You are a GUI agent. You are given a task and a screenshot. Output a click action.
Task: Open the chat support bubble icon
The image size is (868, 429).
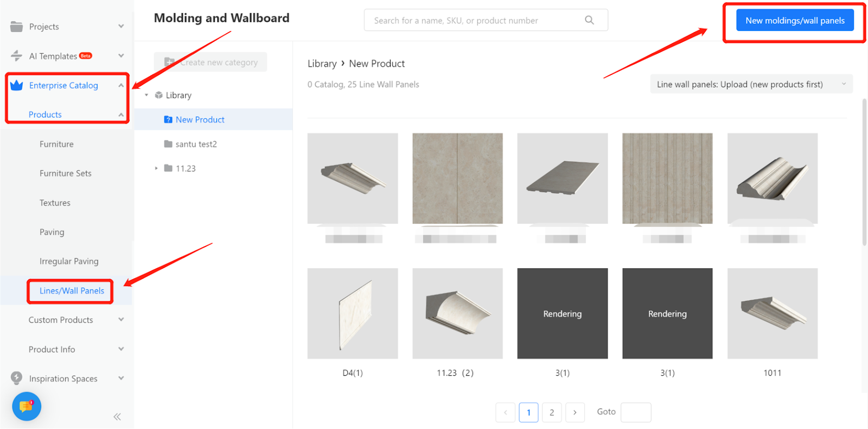click(x=27, y=406)
